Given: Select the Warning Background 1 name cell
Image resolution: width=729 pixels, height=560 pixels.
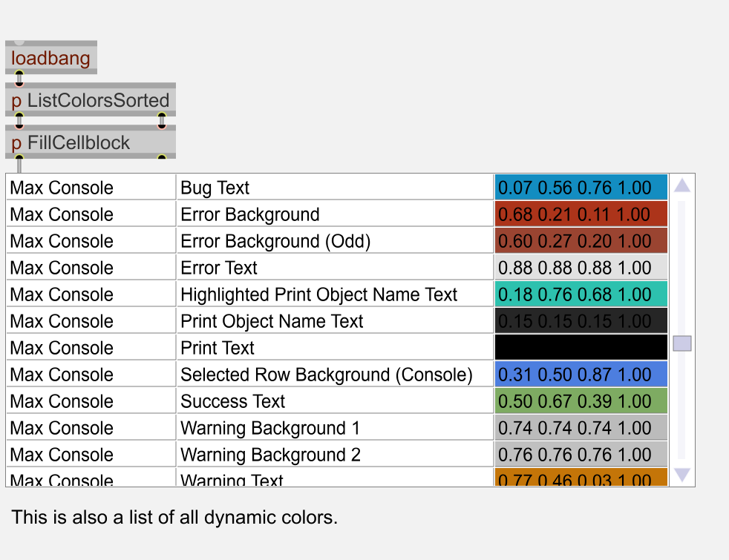Looking at the screenshot, I should [x=335, y=428].
